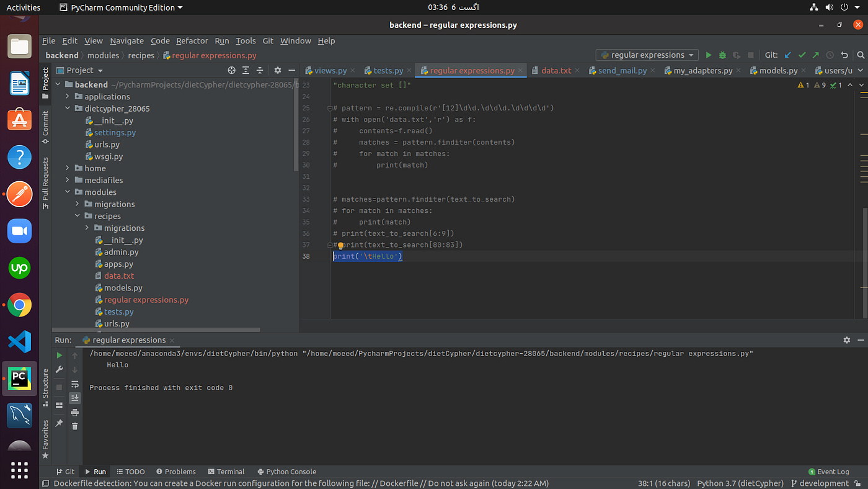The image size is (868, 489).
Task: Close the regular expressions.py editor tab
Action: click(x=521, y=71)
